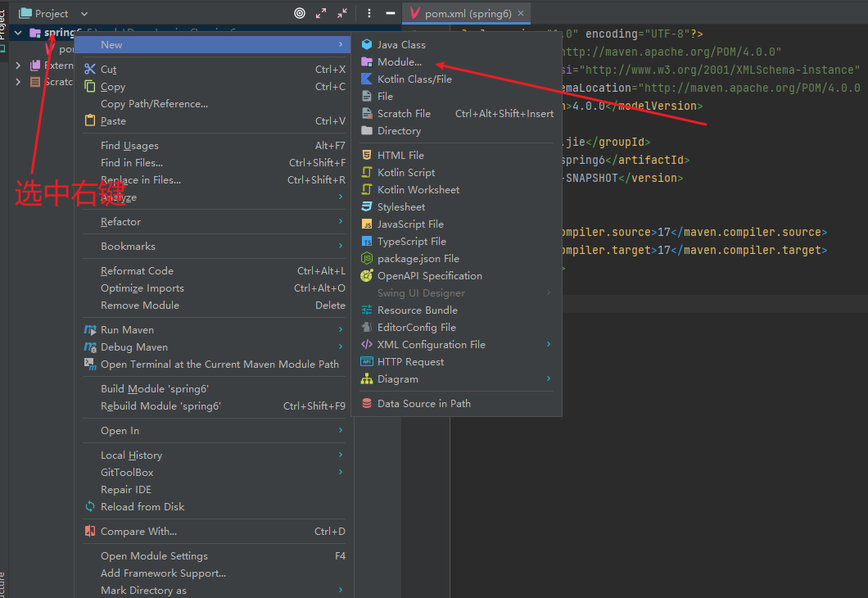Open the Debug Maven submenu
The height and width of the screenshot is (598, 868).
213,347
